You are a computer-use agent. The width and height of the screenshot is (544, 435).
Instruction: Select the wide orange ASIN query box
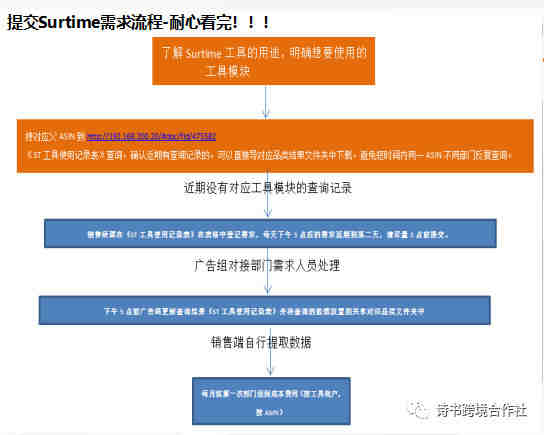coord(275,146)
